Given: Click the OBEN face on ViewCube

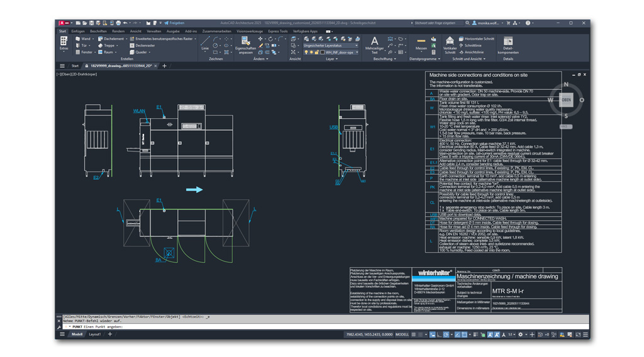Looking at the screenshot, I should pyautogui.click(x=567, y=100).
